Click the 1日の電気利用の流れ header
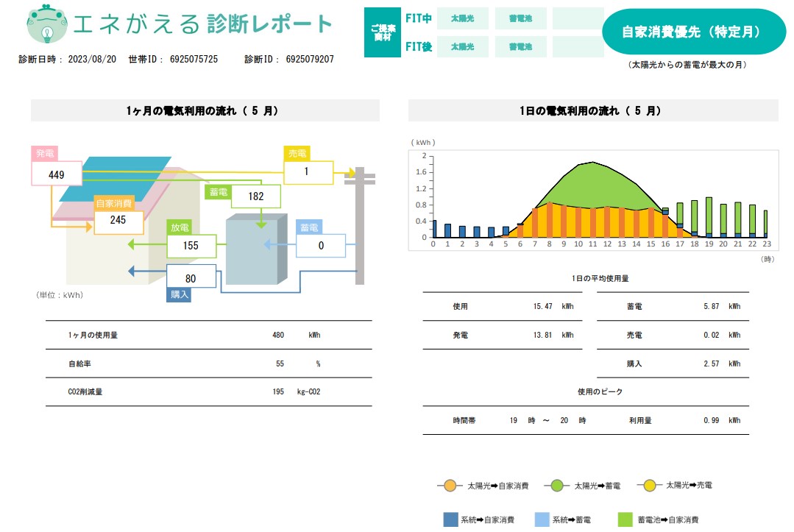794x532 pixels. 593,110
